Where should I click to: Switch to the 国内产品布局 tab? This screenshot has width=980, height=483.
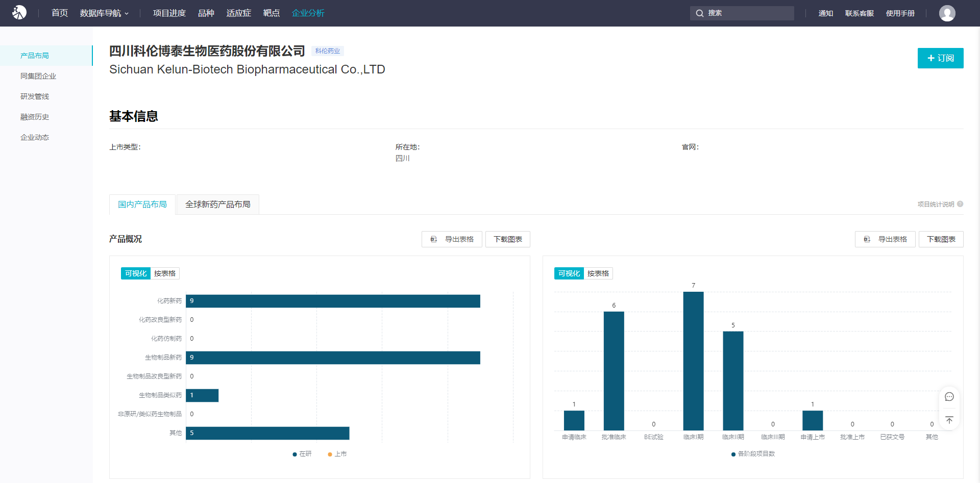pyautogui.click(x=142, y=205)
